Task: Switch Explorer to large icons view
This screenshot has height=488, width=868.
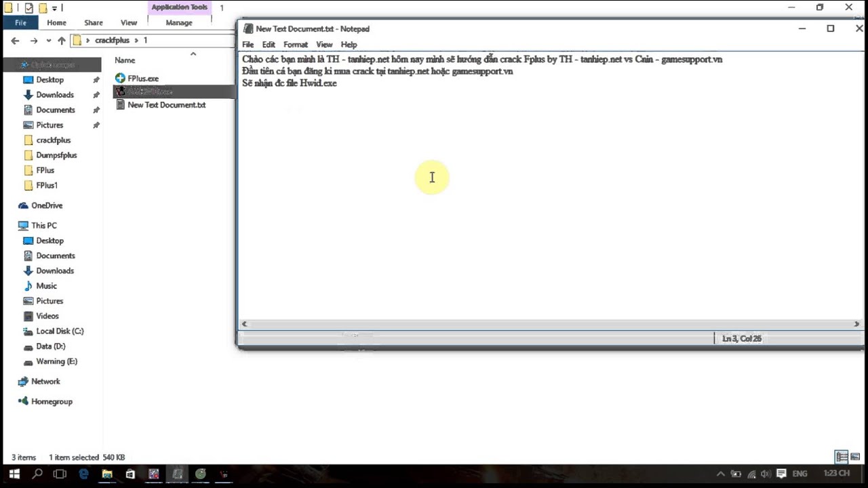Action: (x=855, y=457)
